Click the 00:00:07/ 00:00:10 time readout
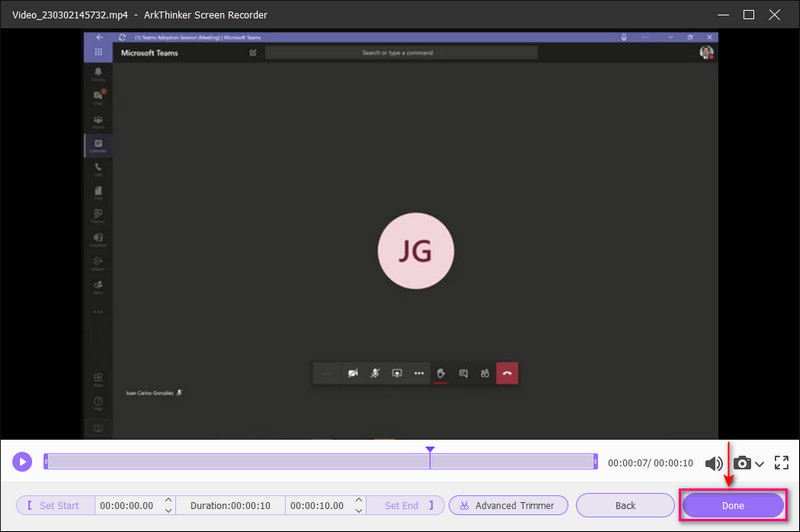800x532 pixels. [650, 463]
